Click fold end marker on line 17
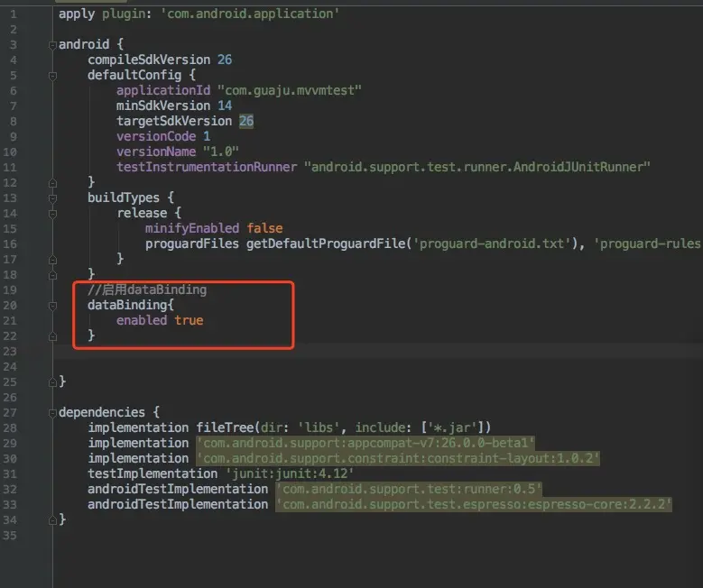703x588 pixels. click(x=52, y=260)
